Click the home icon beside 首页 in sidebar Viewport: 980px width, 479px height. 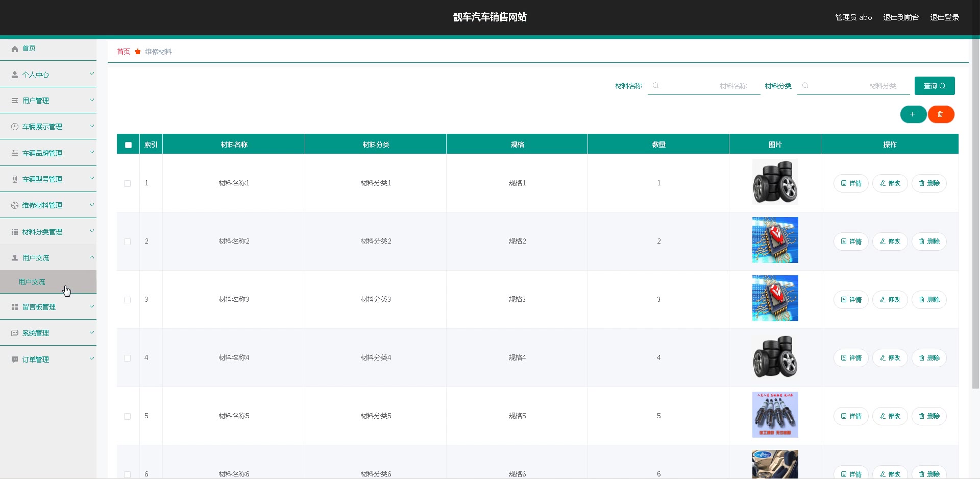(x=15, y=49)
